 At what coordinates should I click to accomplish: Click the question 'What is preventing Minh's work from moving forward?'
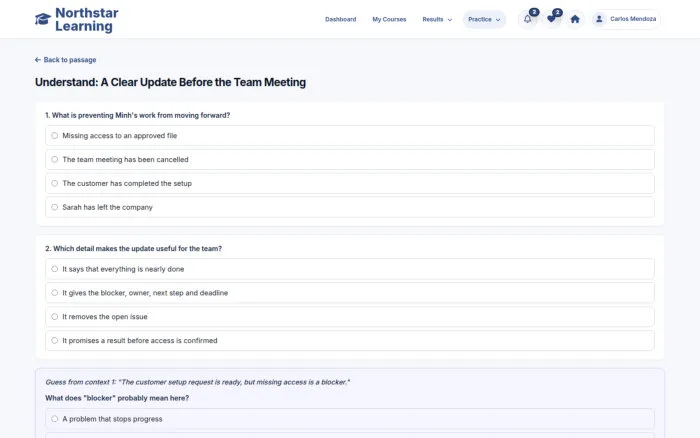coord(138,115)
